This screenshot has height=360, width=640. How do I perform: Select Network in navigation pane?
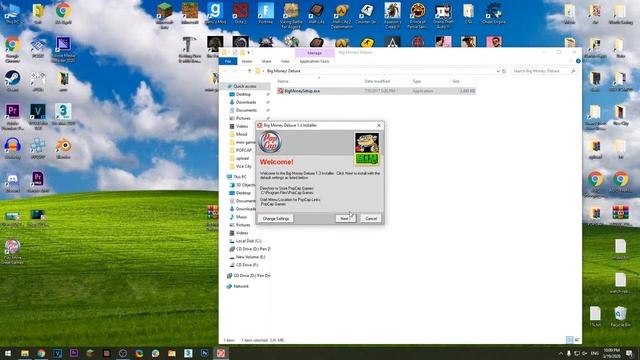(240, 286)
